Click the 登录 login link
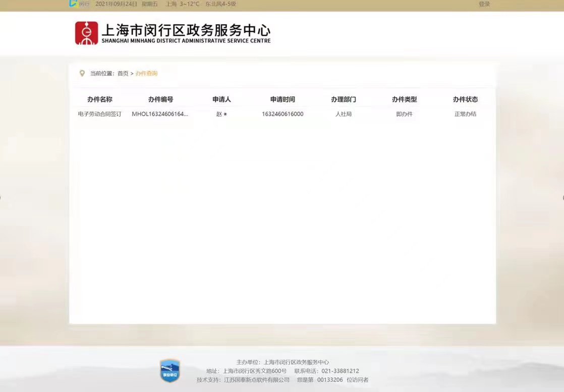The image size is (564, 392). point(484,4)
